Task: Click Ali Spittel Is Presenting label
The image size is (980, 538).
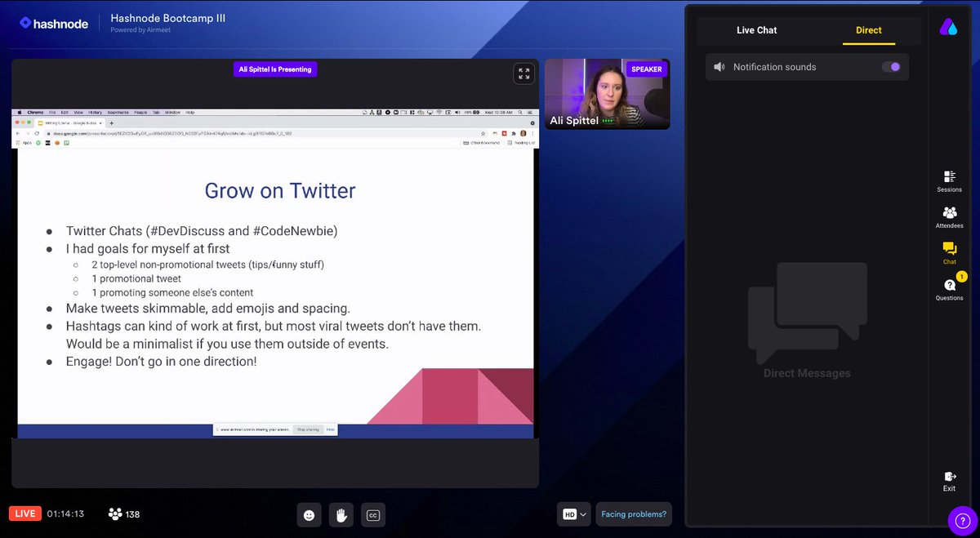Action: 274,69
